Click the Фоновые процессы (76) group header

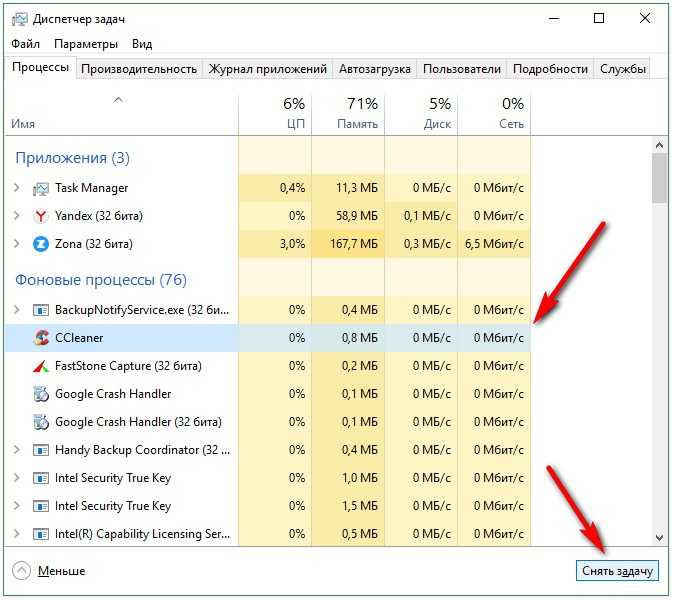coord(101,280)
